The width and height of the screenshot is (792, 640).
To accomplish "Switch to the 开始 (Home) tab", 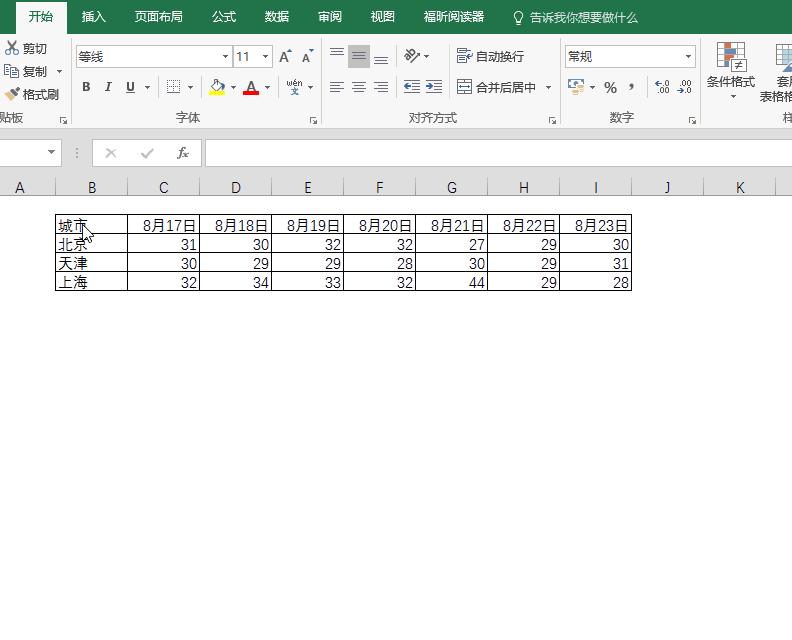I will click(x=41, y=17).
